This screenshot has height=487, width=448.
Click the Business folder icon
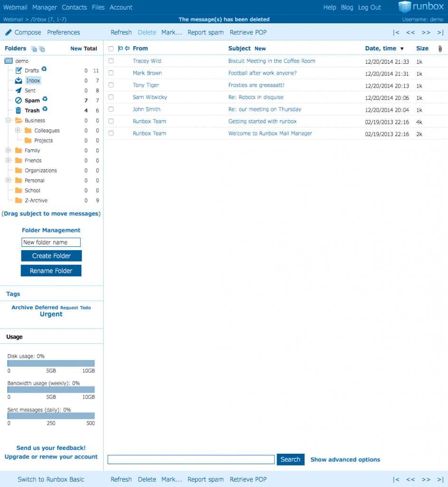(x=19, y=120)
